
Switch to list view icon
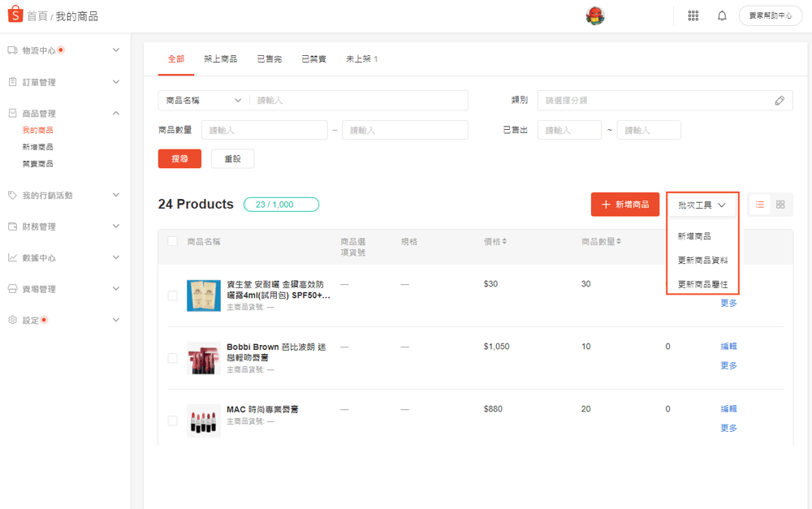(760, 205)
